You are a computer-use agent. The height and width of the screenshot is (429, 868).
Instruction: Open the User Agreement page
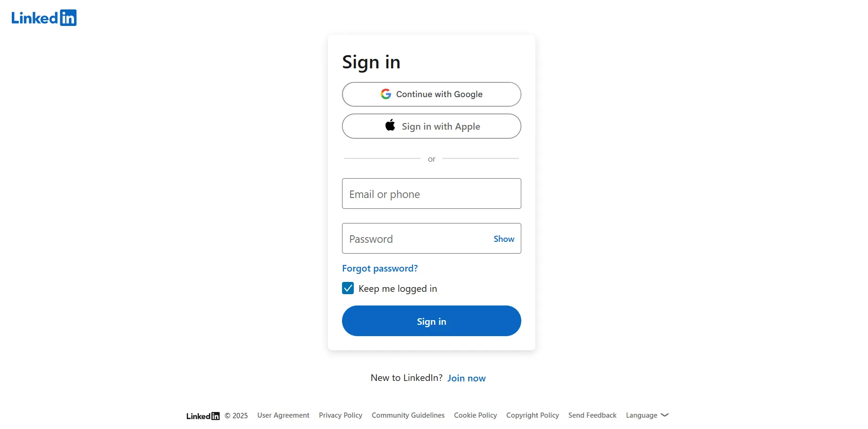283,415
